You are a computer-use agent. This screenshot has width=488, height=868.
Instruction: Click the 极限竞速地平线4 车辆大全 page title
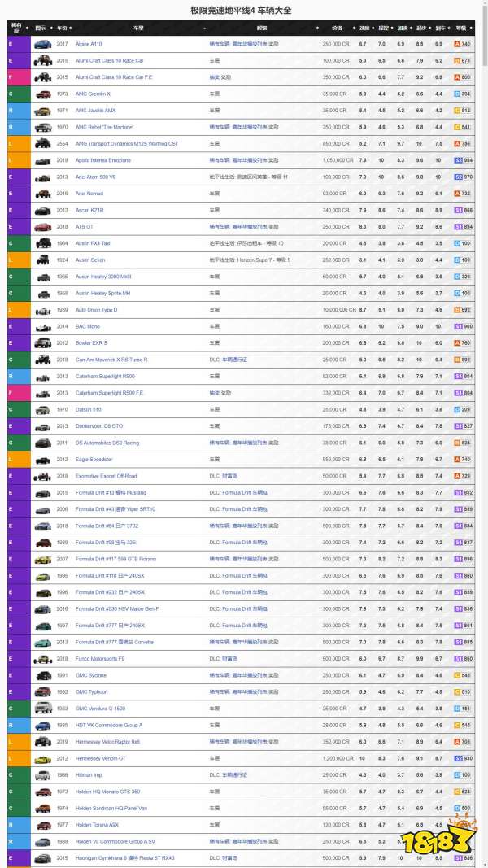241,10
